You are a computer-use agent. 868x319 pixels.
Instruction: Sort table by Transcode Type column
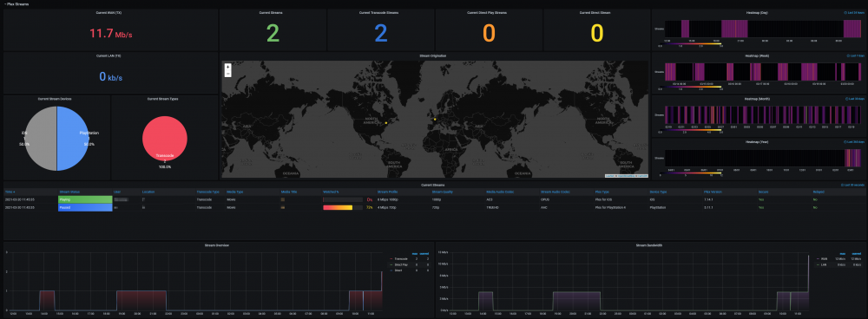coord(207,192)
